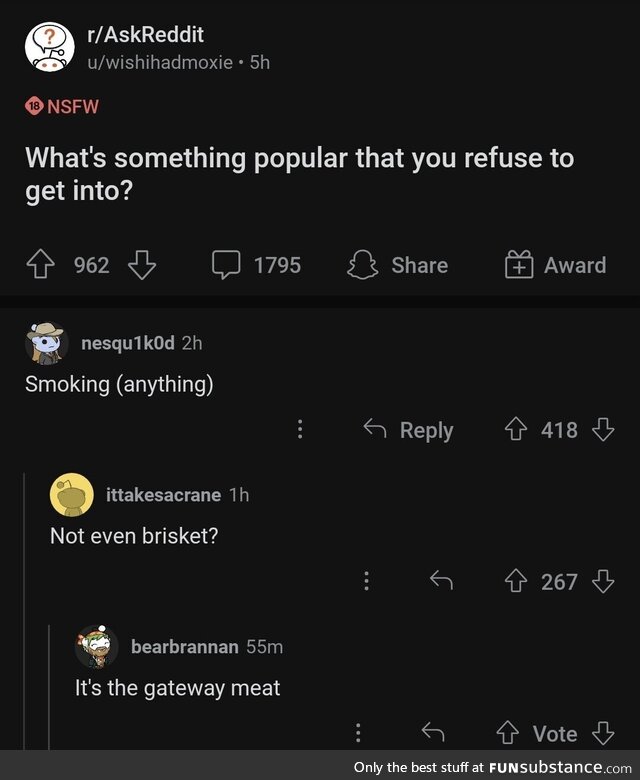Reply to nesqu1k0d's Smoking comment
Viewport: 640px width, 780px height.
click(408, 430)
